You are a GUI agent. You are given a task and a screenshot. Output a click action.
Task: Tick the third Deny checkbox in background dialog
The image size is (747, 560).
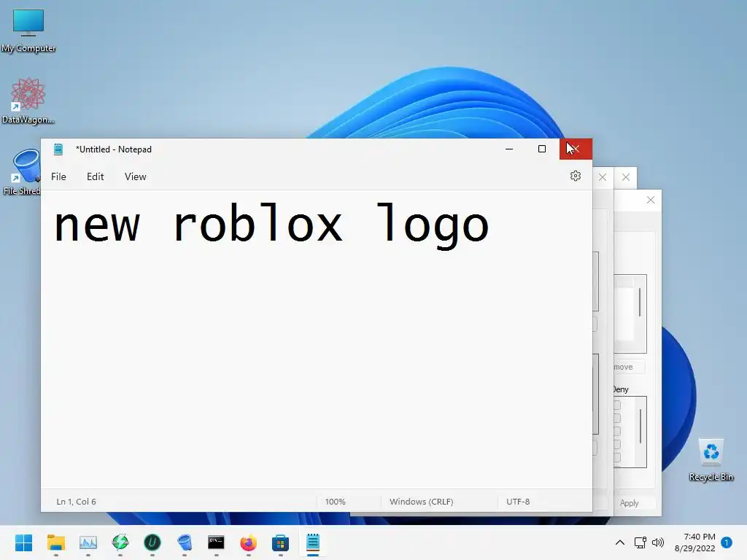617,432
